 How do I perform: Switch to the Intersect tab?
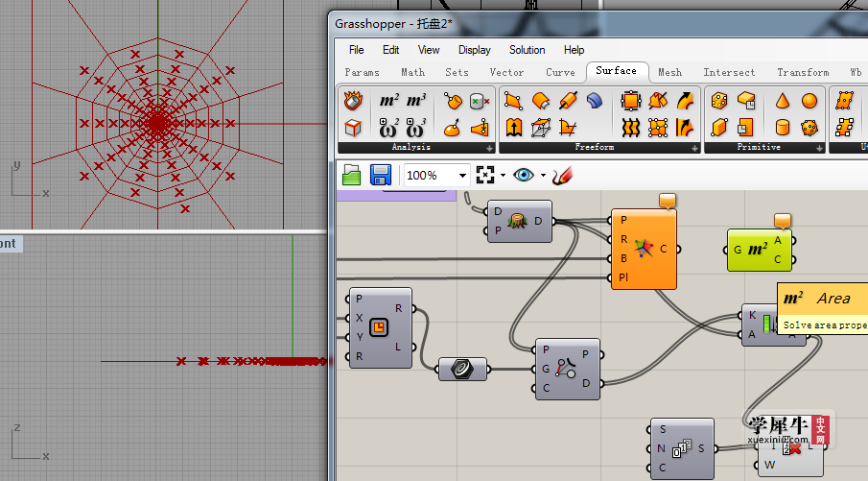pyautogui.click(x=729, y=72)
